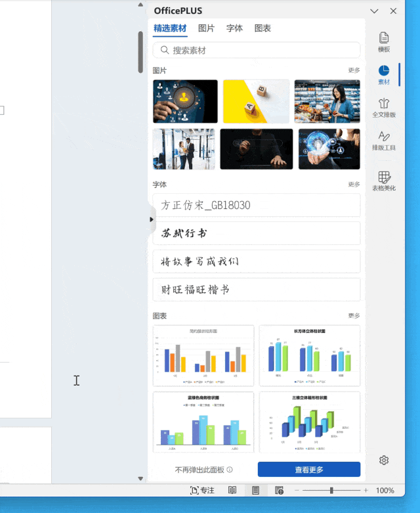Switch to web layout view in status bar

[279, 491]
